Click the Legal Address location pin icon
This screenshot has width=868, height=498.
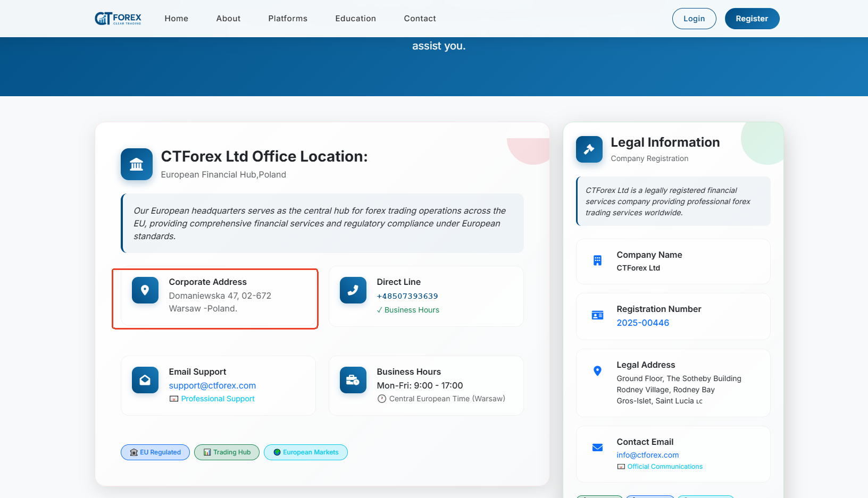click(597, 371)
